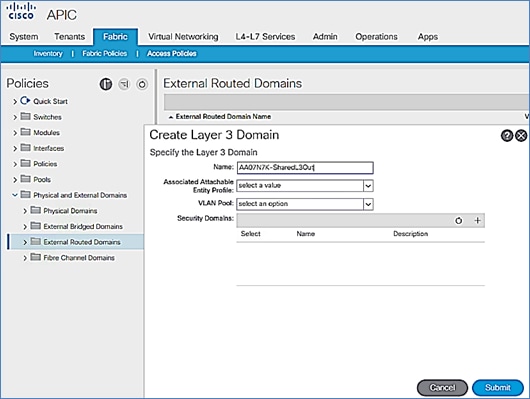Image resolution: width=530 pixels, height=399 pixels.
Task: Click the Name input field
Action: coord(305,168)
